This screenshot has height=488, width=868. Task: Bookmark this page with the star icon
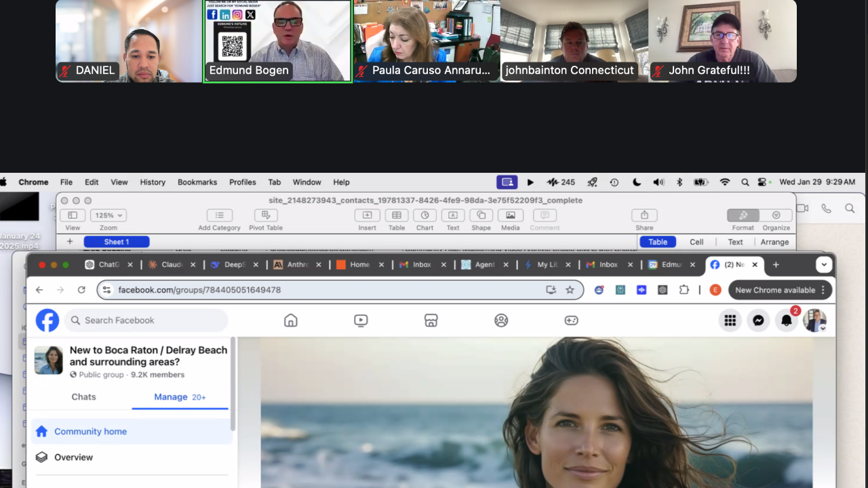[x=570, y=290]
